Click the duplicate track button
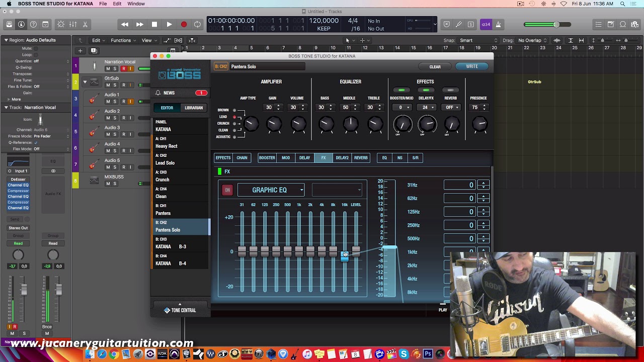 [94, 50]
